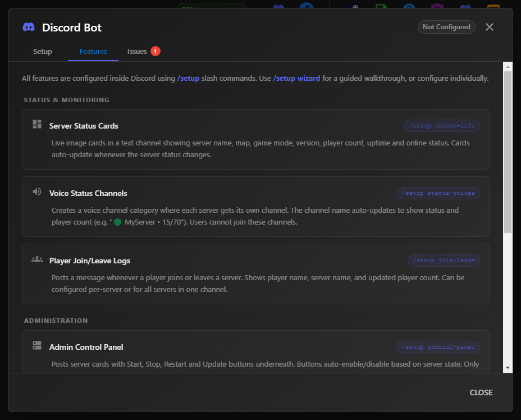Image resolution: width=521 pixels, height=420 pixels.
Task: Click the /setup wizard command text
Action: [x=296, y=79]
